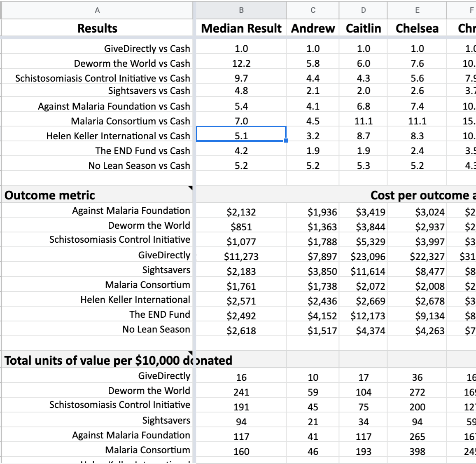476x464 pixels.
Task: Click 'Malaria Consortium' label in Total units section
Action: [147, 450]
